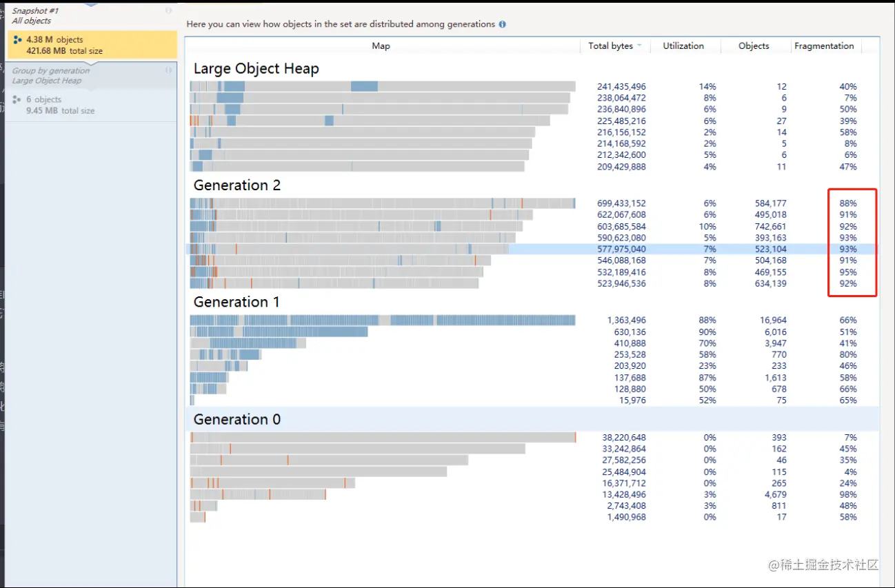The width and height of the screenshot is (895, 588).
Task: Click the info icon in the Group by generation panel
Action: (169, 70)
